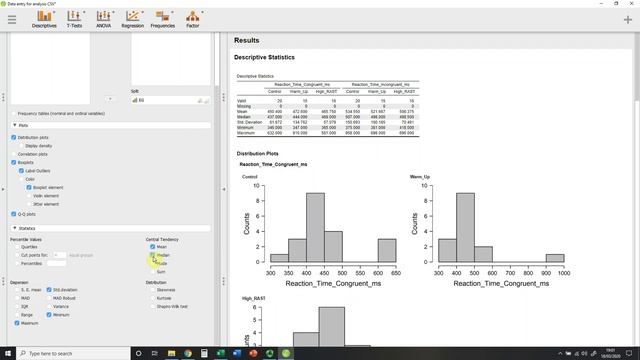Click the arrow handle between options and results
Image resolution: width=640 pixels, height=360 pixels.
click(x=224, y=189)
